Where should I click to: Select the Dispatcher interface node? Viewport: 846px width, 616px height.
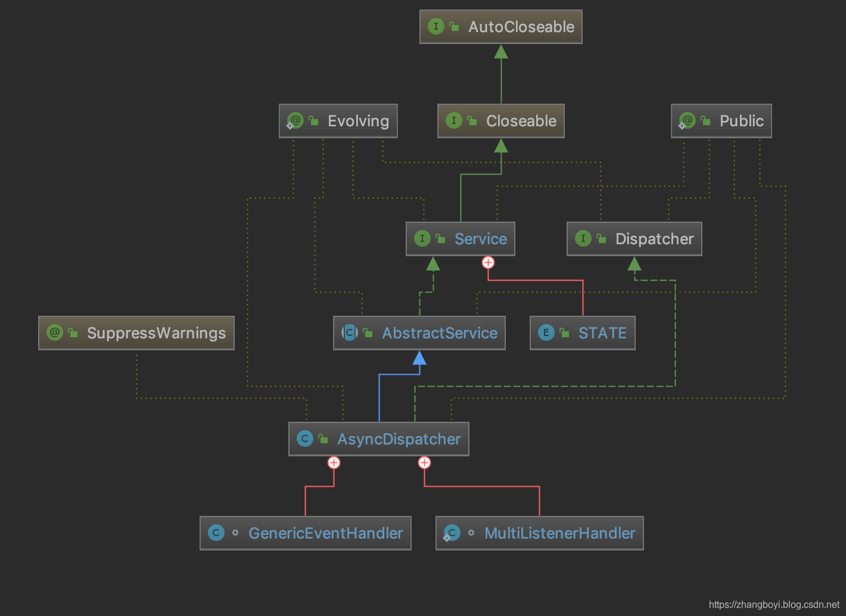(x=634, y=239)
